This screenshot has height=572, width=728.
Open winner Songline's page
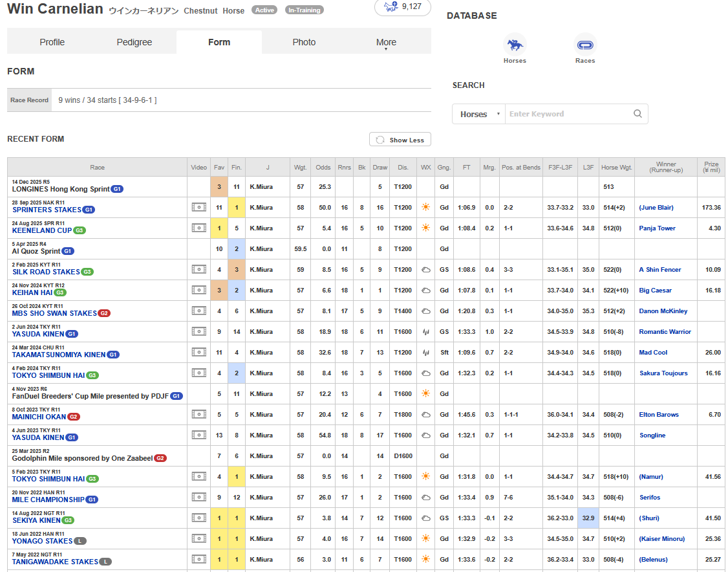coord(652,435)
